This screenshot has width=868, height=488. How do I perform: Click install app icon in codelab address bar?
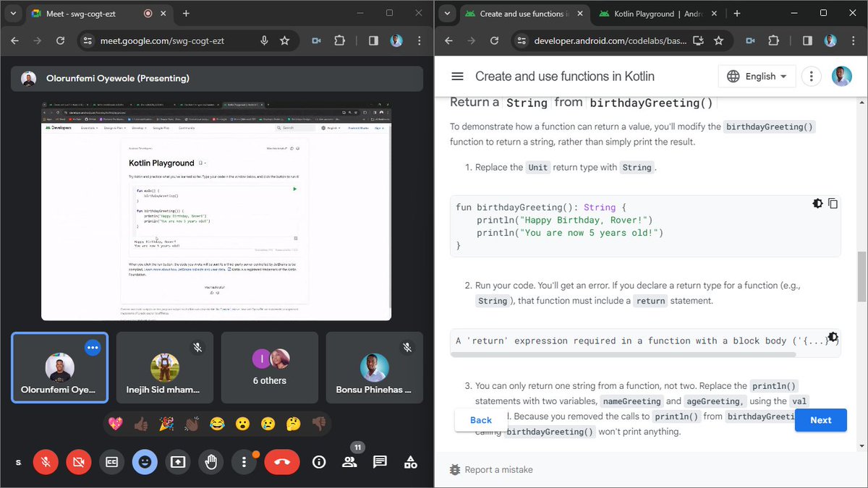(699, 40)
